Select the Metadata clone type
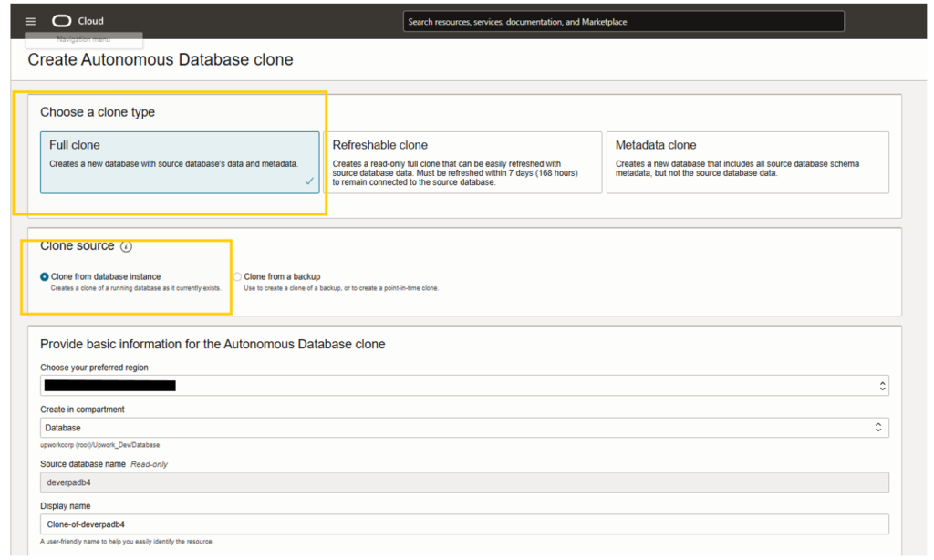934x560 pixels. tap(748, 162)
